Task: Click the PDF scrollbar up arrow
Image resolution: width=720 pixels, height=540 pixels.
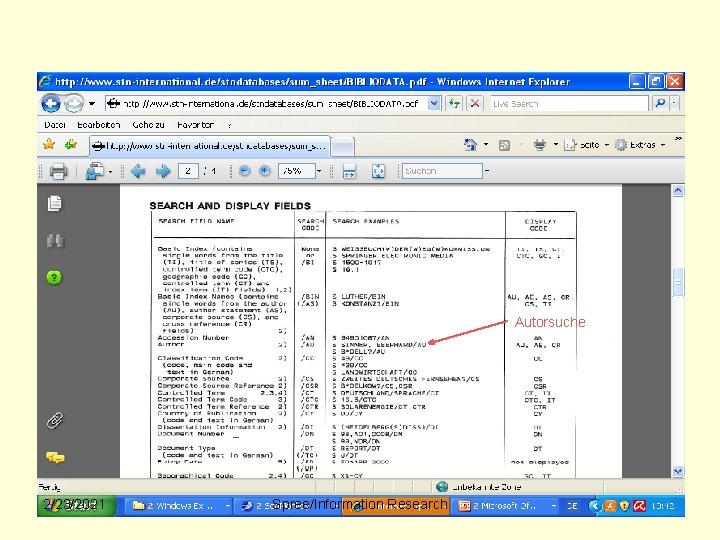Action: pyautogui.click(x=678, y=191)
